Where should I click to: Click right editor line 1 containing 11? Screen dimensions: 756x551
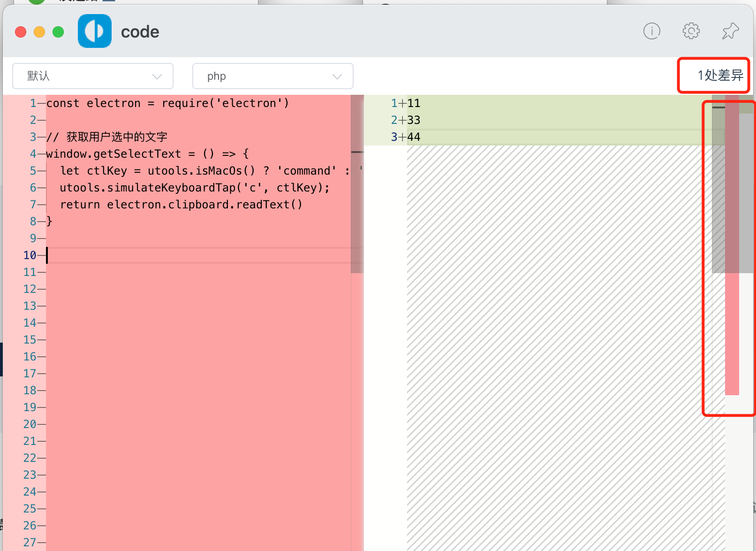click(414, 103)
